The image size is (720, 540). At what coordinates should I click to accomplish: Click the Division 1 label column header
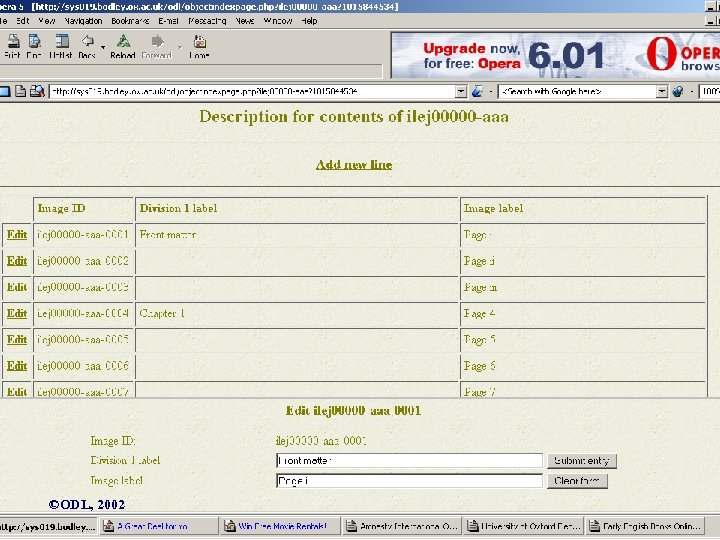297,208
